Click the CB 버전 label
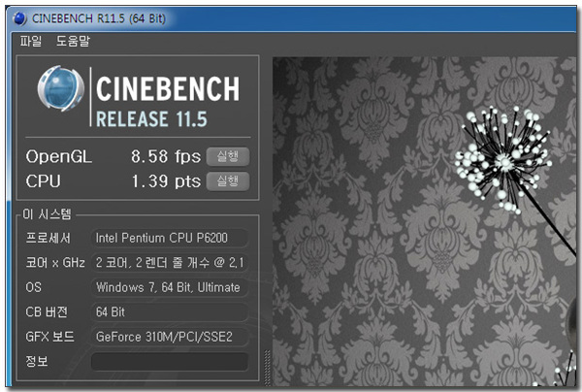Viewport: 582px width, 392px height. point(47,312)
